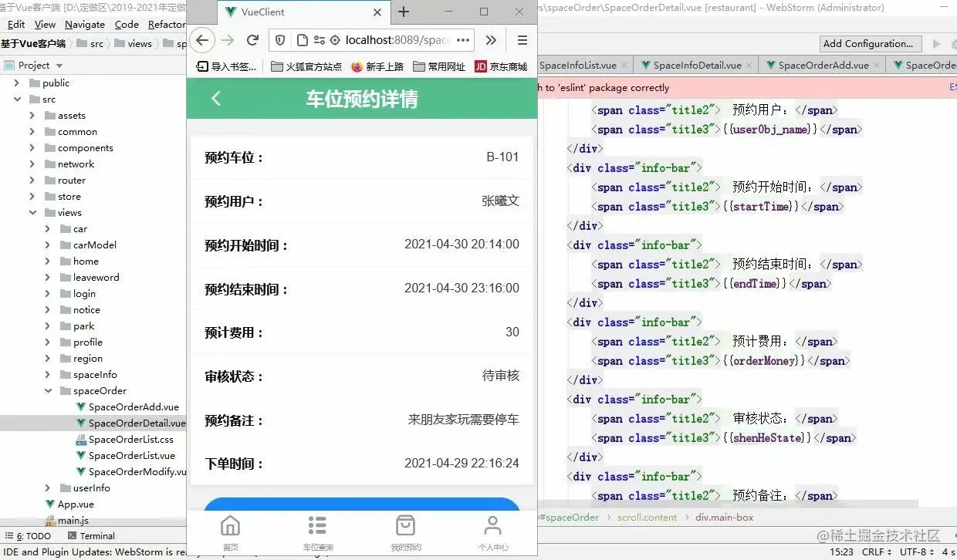Tap the 车位查询 list icon
957x560 pixels.
(x=317, y=533)
